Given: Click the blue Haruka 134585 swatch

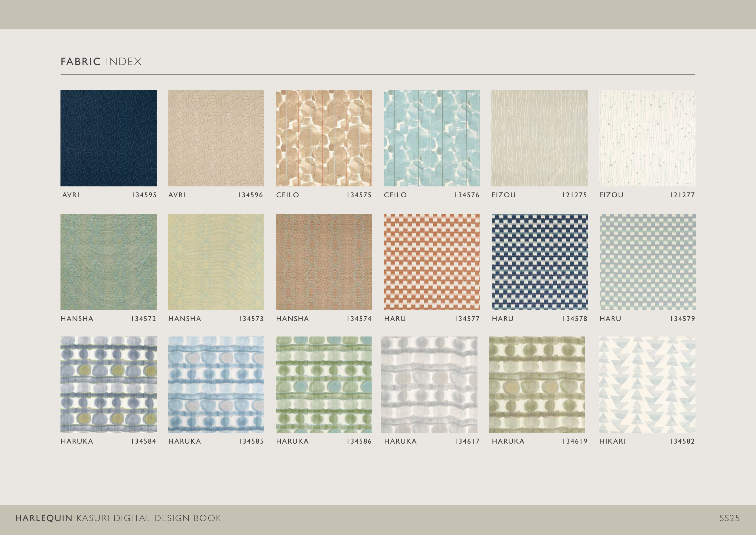Looking at the screenshot, I should (216, 384).
